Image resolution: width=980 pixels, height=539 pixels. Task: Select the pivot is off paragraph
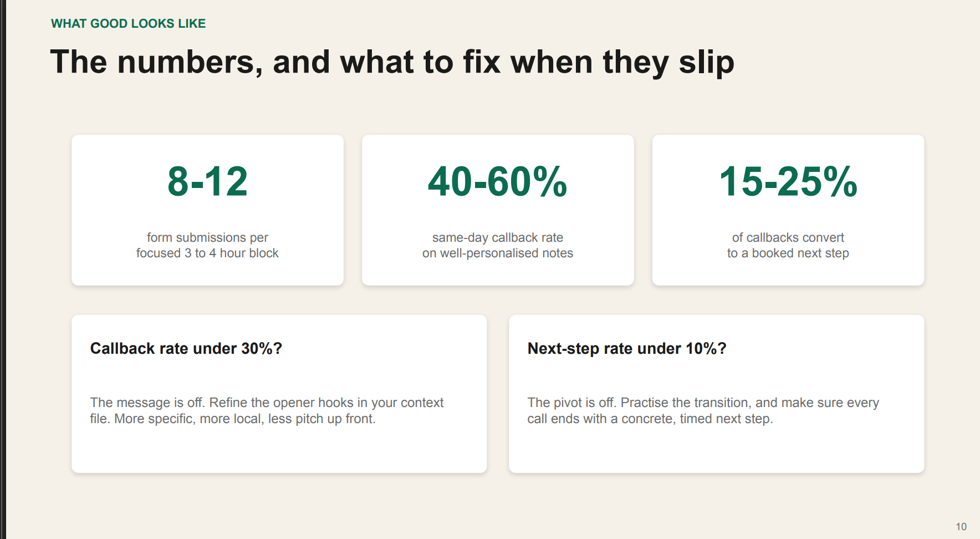point(703,410)
